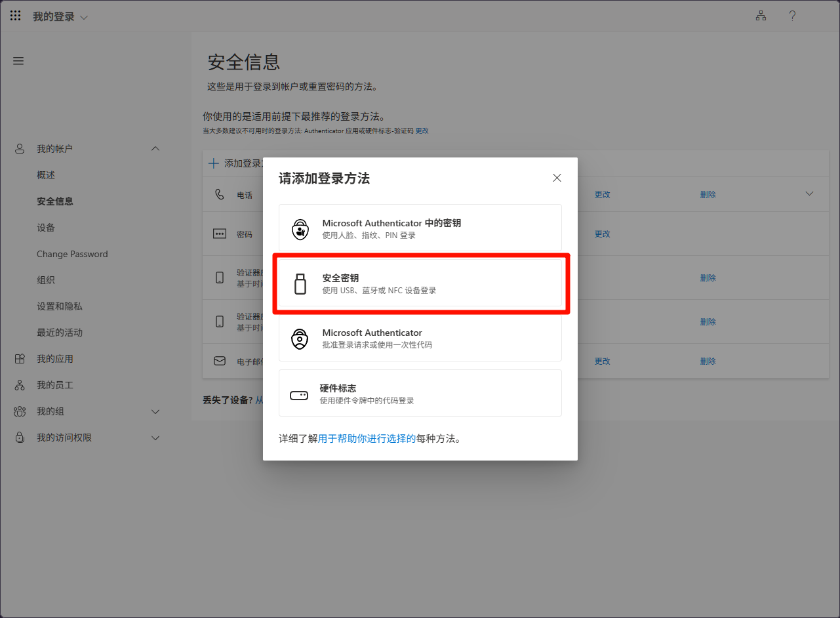
Task: Open 设置和隐私 in the sidebar
Action: [x=60, y=306]
